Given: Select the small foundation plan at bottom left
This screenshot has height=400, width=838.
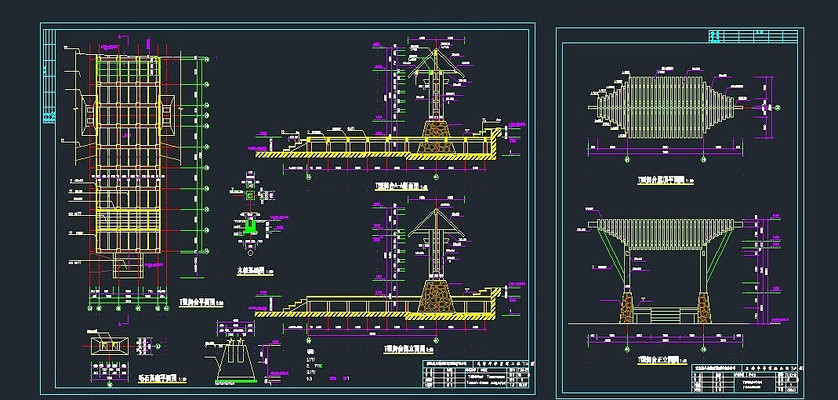Looking at the screenshot, I should [107, 349].
